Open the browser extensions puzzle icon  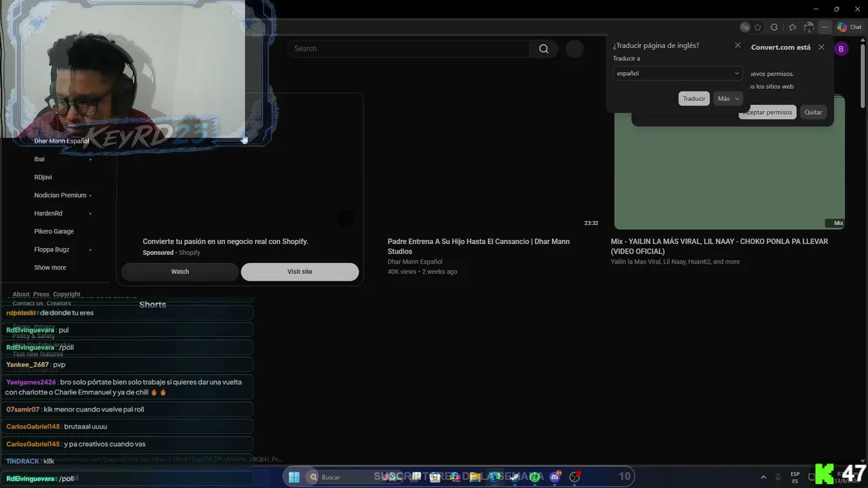point(774,27)
